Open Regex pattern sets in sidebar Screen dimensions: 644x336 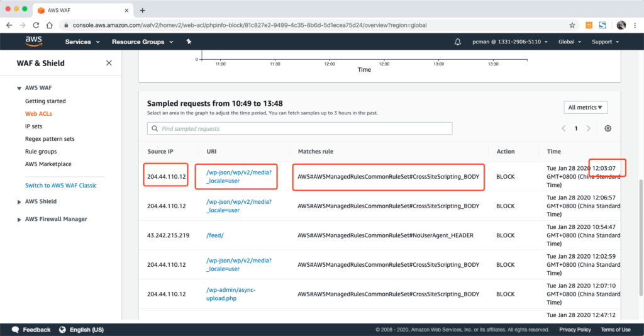(x=50, y=139)
